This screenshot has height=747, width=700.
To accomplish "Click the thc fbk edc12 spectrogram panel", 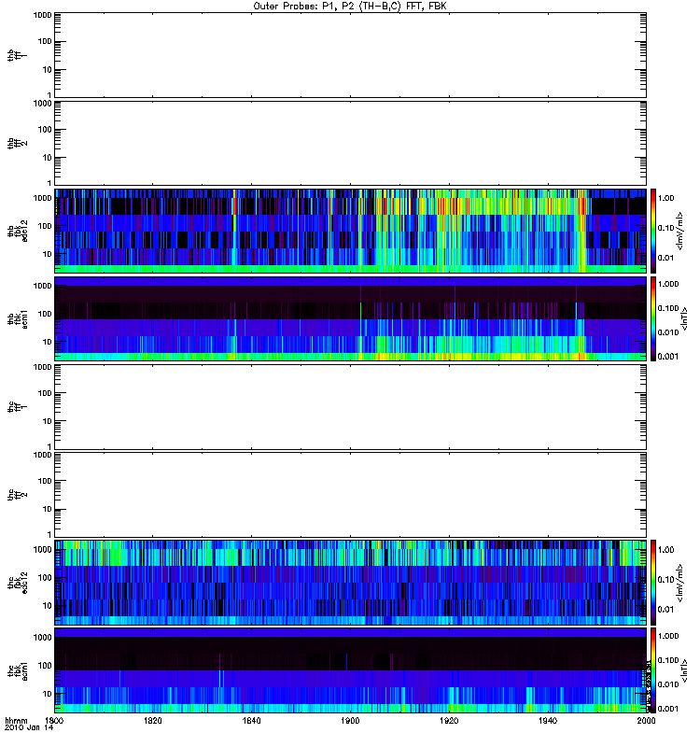I will pos(351,582).
